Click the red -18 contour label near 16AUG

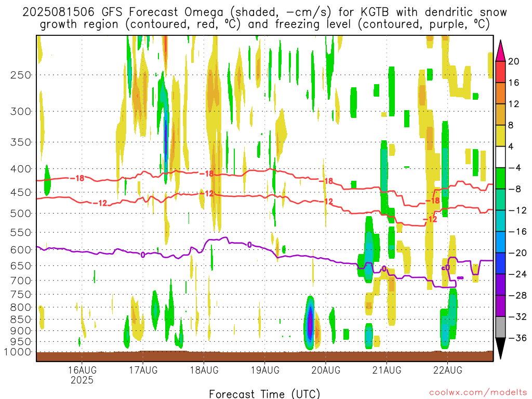[x=77, y=178]
